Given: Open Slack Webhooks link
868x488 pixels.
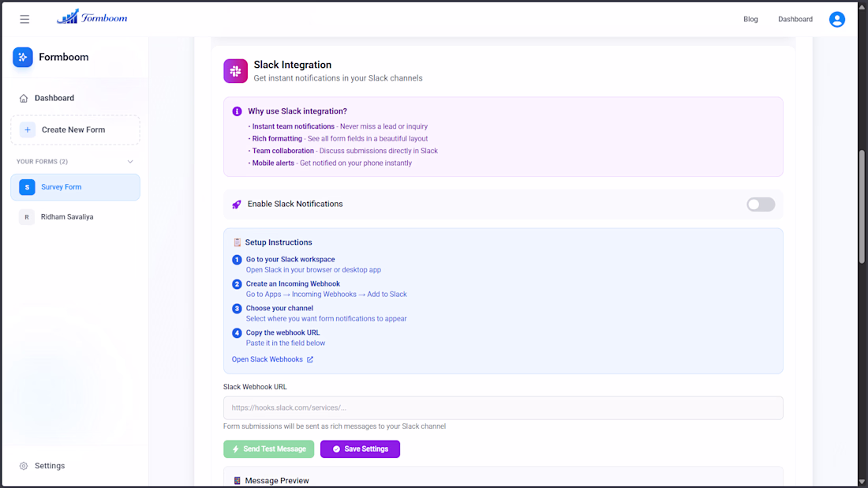Looking at the screenshot, I should pyautogui.click(x=267, y=359).
